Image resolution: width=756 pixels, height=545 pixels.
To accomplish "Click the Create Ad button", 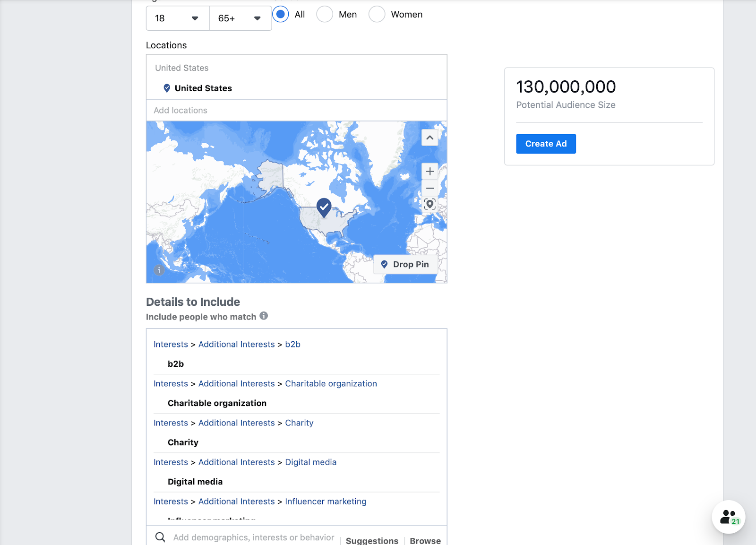I will (546, 144).
